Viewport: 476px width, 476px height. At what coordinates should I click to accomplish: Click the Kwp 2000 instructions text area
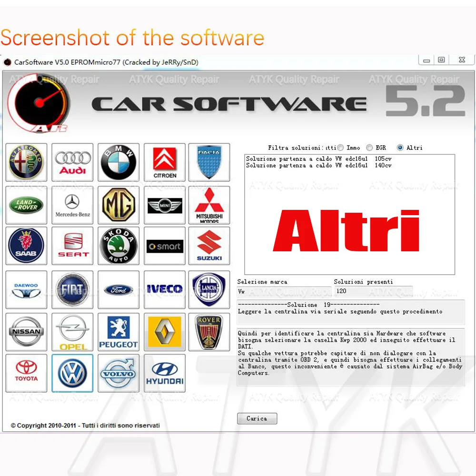[351, 357]
